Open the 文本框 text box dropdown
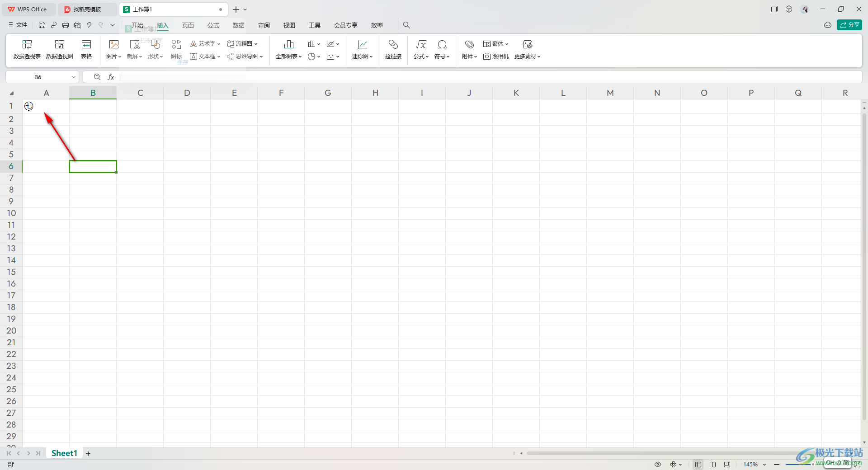The image size is (868, 470). (x=205, y=56)
